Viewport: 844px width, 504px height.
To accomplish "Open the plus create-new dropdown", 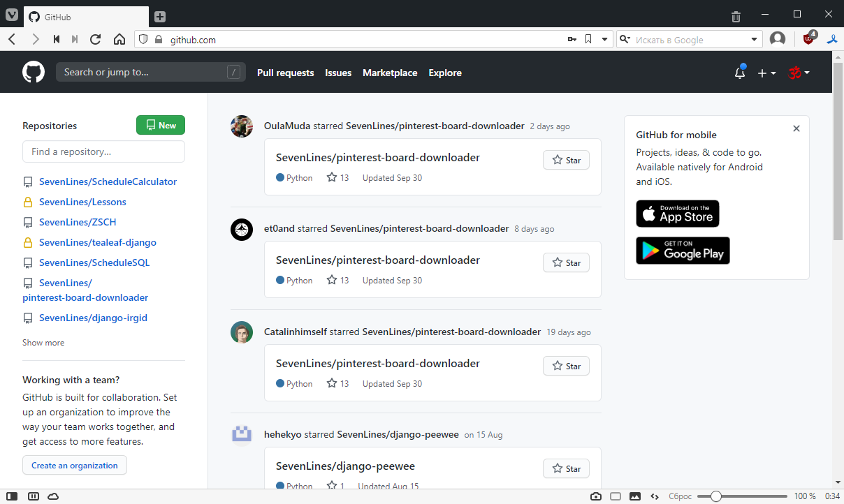I will (x=766, y=73).
